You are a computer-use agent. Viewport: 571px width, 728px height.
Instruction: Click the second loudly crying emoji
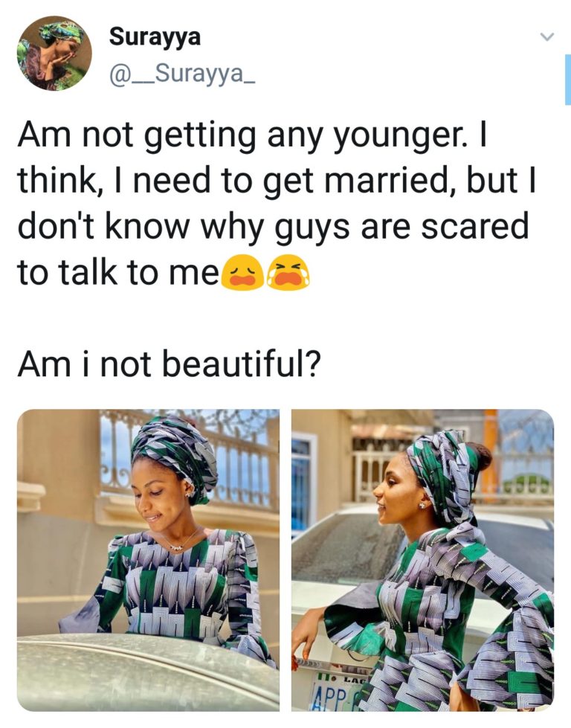tap(288, 273)
